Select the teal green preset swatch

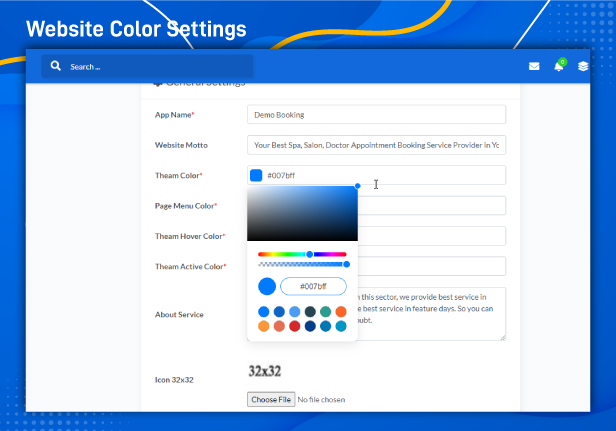[x=326, y=312]
